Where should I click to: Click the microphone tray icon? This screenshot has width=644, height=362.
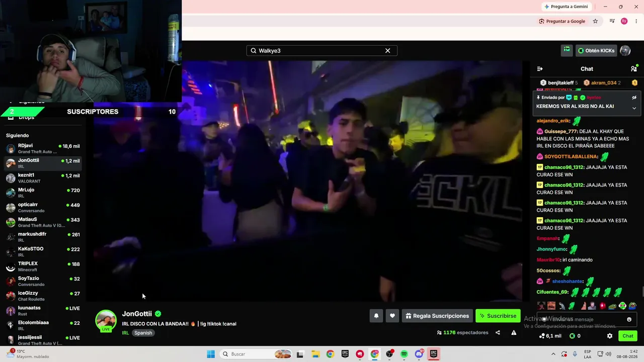pos(575,354)
